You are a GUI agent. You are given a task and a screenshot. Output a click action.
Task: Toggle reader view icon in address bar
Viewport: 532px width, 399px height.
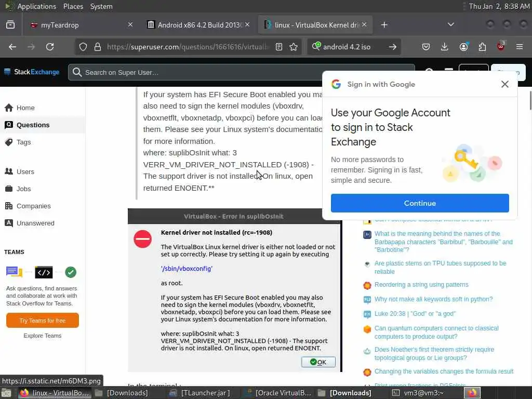pyautogui.click(x=279, y=47)
